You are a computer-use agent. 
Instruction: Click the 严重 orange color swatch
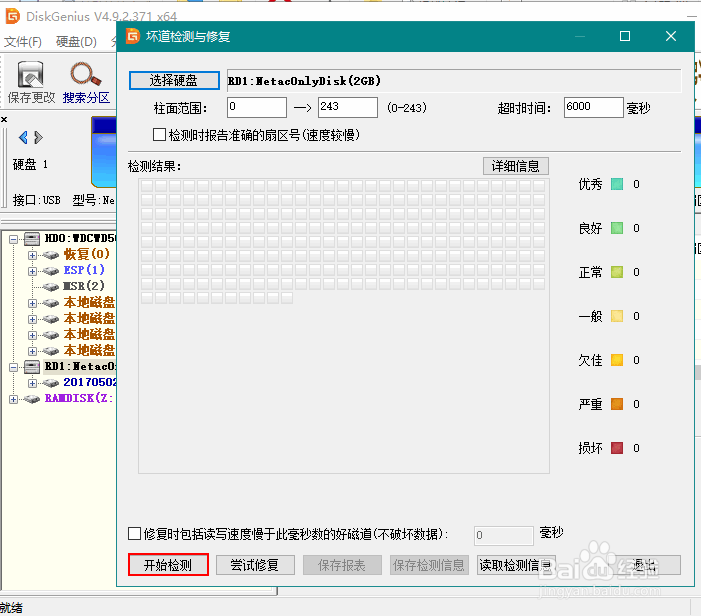point(617,404)
